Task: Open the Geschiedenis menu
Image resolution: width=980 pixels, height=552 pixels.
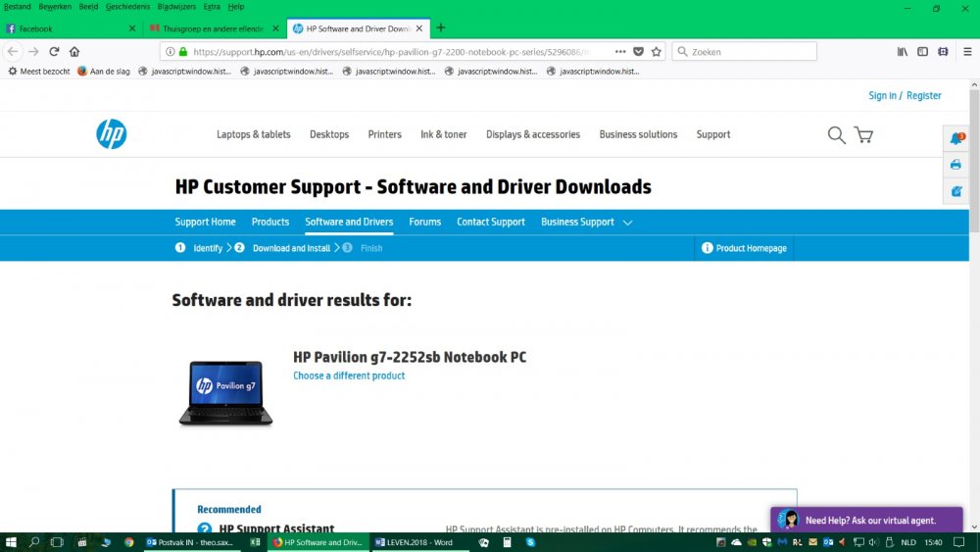Action: pos(128,6)
